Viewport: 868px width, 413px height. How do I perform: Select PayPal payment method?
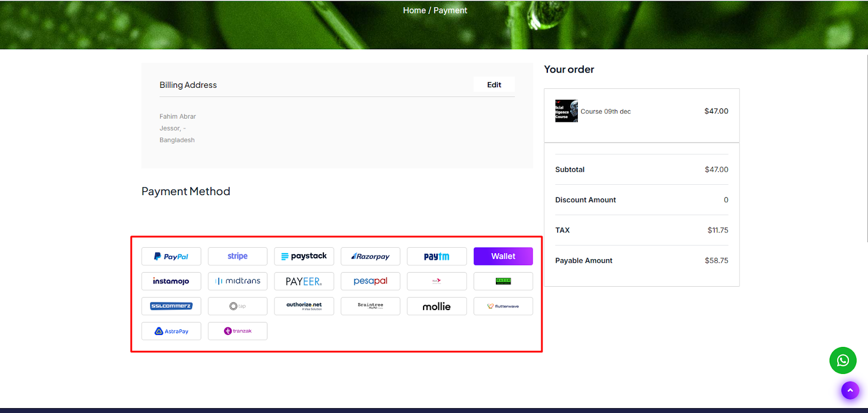171,256
